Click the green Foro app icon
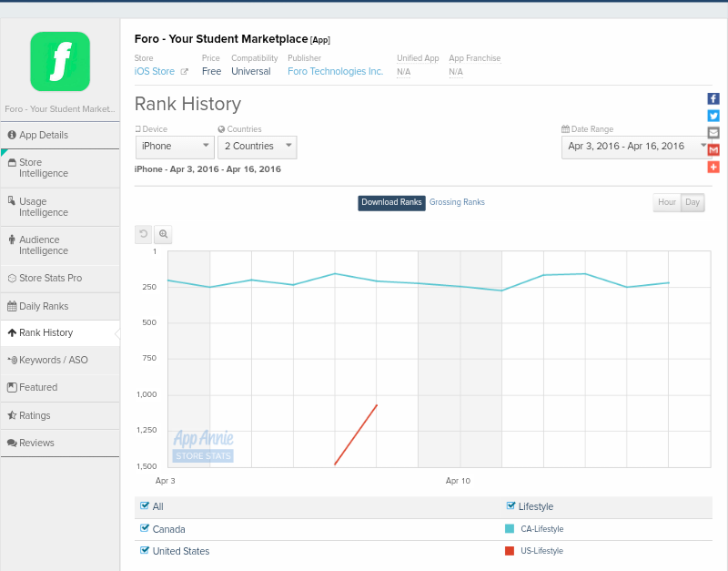 tap(60, 61)
